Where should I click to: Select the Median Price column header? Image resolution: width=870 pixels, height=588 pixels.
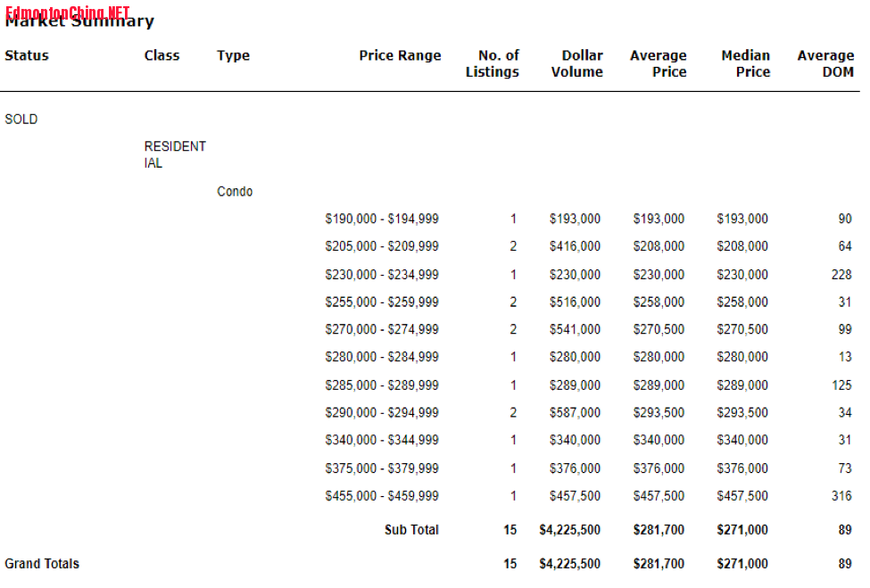pyautogui.click(x=745, y=63)
